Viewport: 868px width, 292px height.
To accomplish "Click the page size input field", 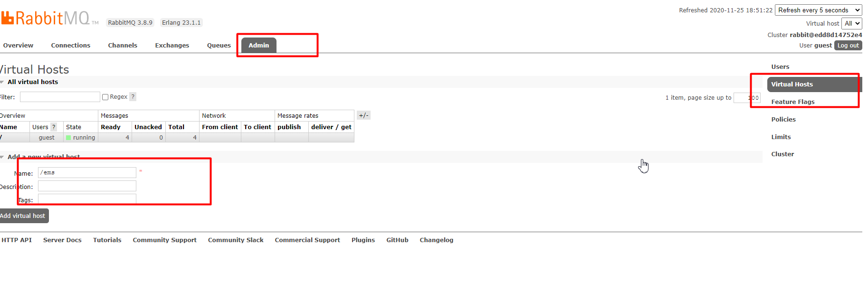I will [x=747, y=98].
